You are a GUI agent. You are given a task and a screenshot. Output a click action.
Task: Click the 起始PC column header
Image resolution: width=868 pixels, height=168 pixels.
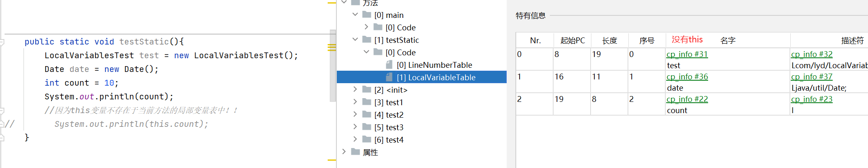tap(572, 40)
